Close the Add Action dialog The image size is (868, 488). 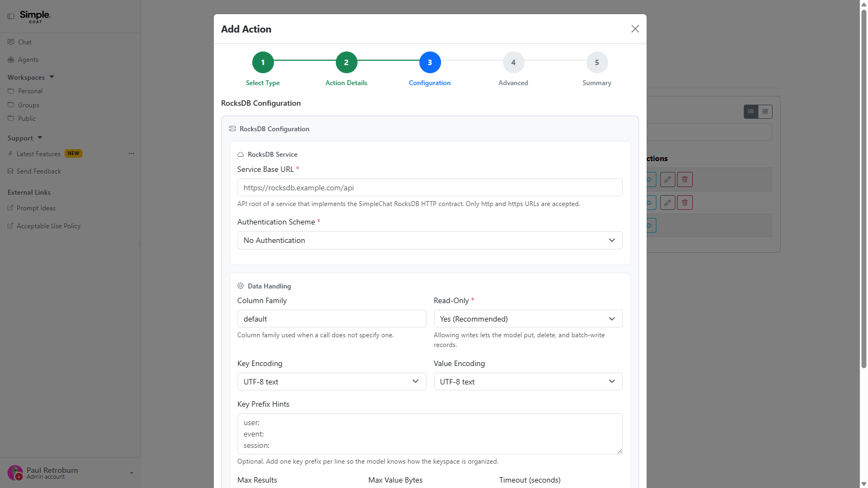pos(635,29)
